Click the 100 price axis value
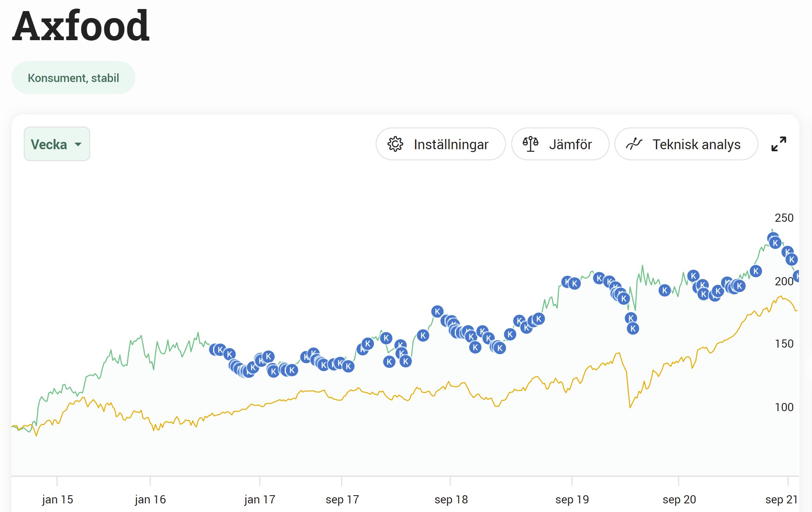Image resolution: width=812 pixels, height=512 pixels. pyautogui.click(x=784, y=407)
